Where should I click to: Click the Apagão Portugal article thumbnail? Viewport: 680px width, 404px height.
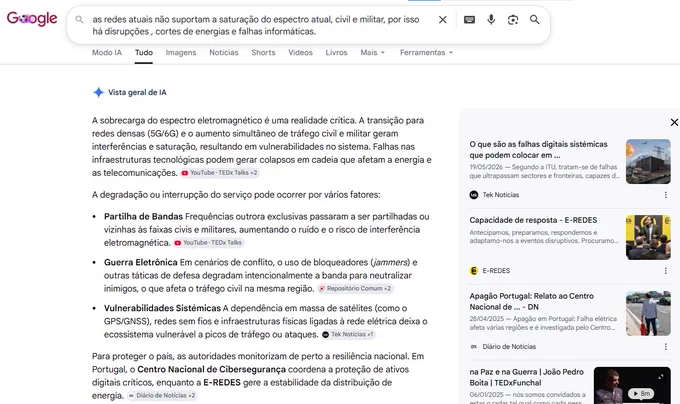click(x=648, y=313)
